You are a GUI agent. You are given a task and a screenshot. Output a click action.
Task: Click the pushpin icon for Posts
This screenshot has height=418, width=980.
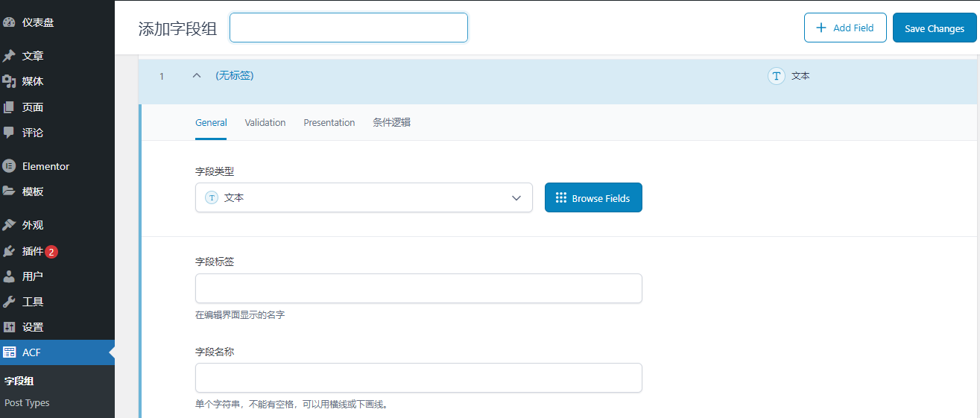9,56
